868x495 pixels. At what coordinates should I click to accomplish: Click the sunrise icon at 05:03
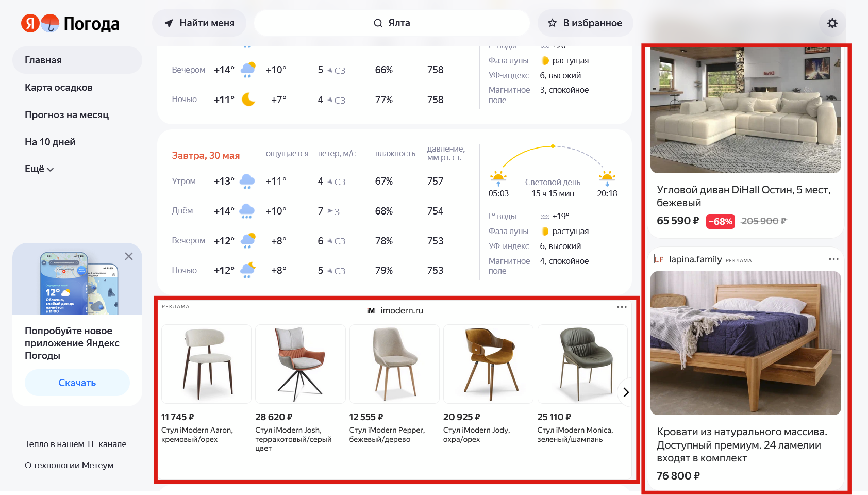(498, 178)
